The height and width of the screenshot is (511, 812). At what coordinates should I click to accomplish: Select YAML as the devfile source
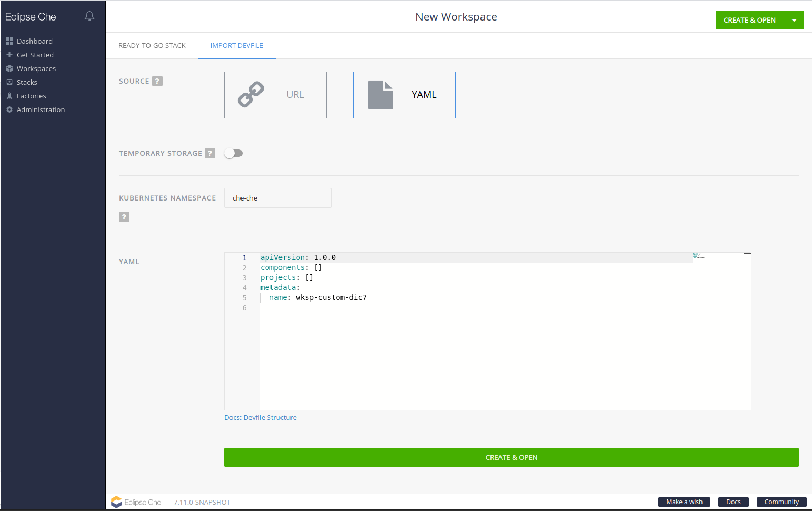point(404,95)
